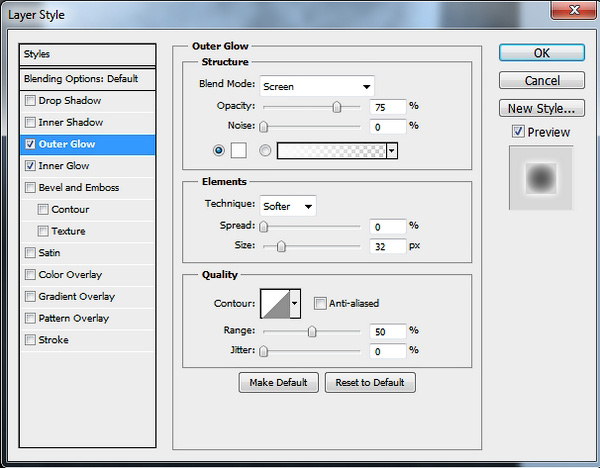Click the glow gradient preview bar
Image resolution: width=600 pixels, height=468 pixels.
[332, 151]
